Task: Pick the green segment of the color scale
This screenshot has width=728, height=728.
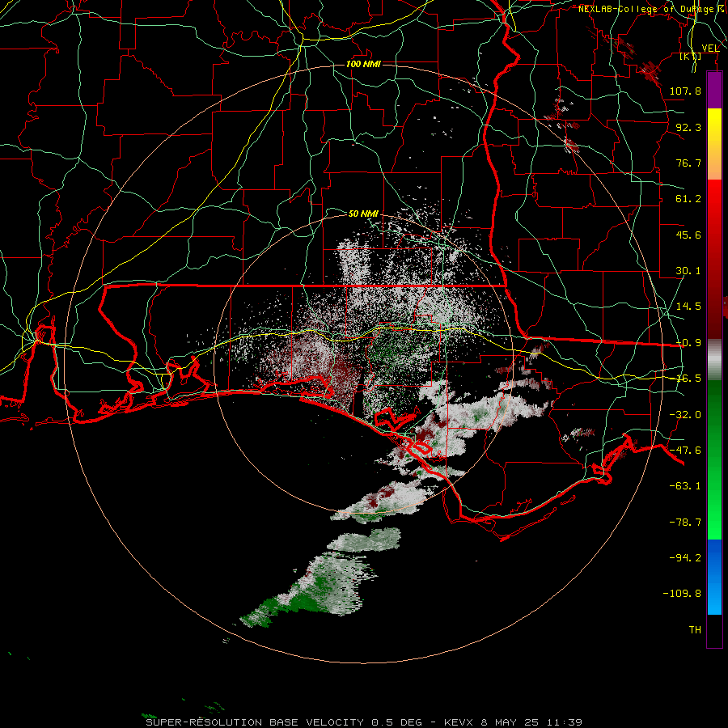Action: pyautogui.click(x=714, y=459)
